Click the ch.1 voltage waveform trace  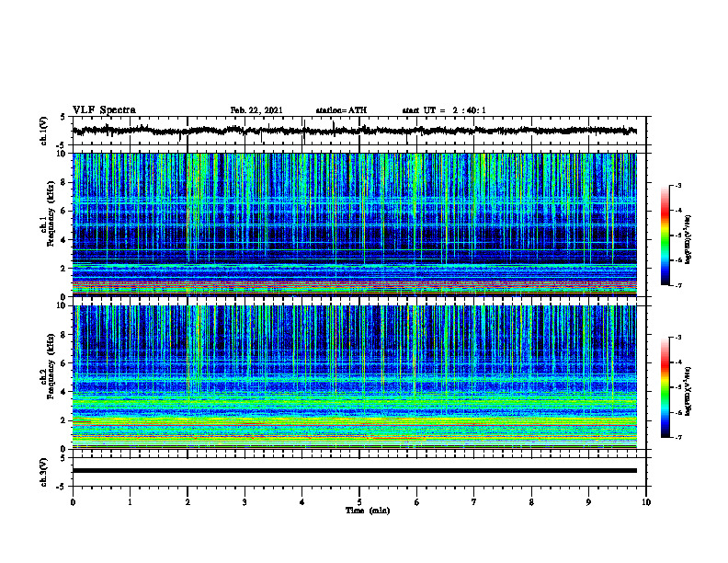coord(354,131)
